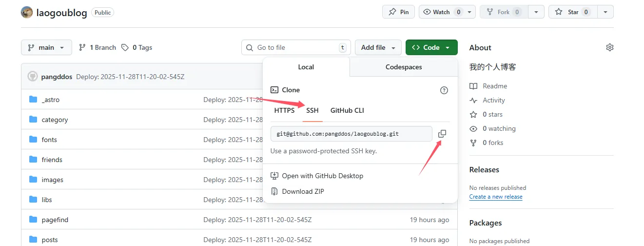View the 0 forks link
The image size is (644, 246).
point(487,143)
